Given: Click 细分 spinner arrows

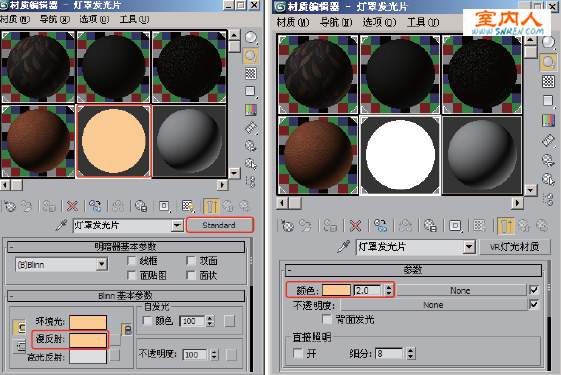Looking at the screenshot, I should 411,354.
